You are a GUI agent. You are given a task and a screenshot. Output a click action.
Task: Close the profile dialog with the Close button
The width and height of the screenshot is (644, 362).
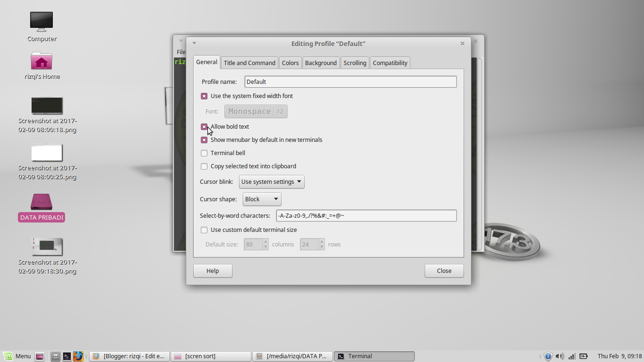[444, 271]
